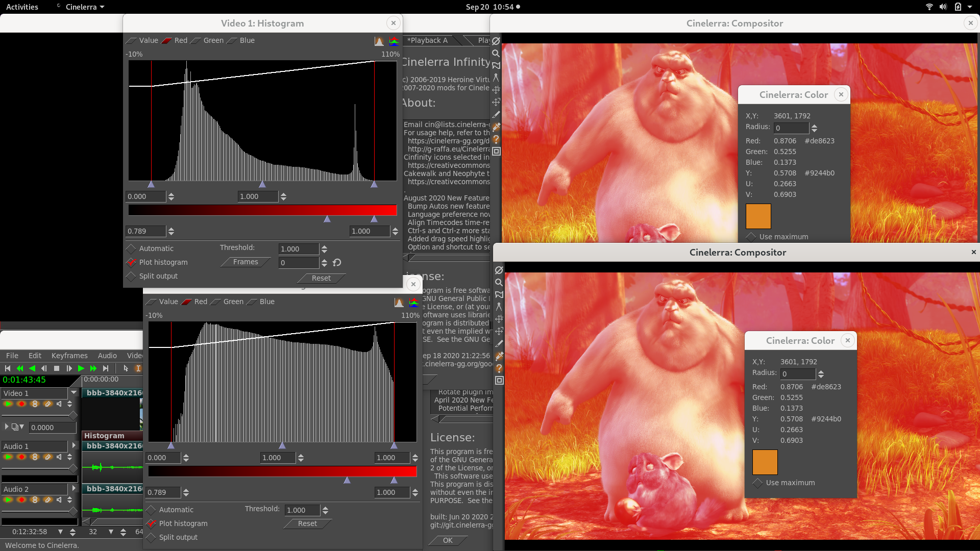The height and width of the screenshot is (551, 980).
Task: Select the zoom magnifier tool in top compositor
Action: 496,53
